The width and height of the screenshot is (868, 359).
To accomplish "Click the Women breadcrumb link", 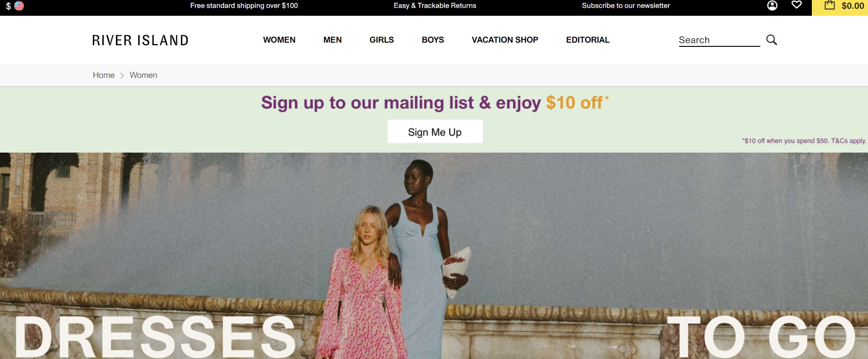I will click(x=143, y=75).
